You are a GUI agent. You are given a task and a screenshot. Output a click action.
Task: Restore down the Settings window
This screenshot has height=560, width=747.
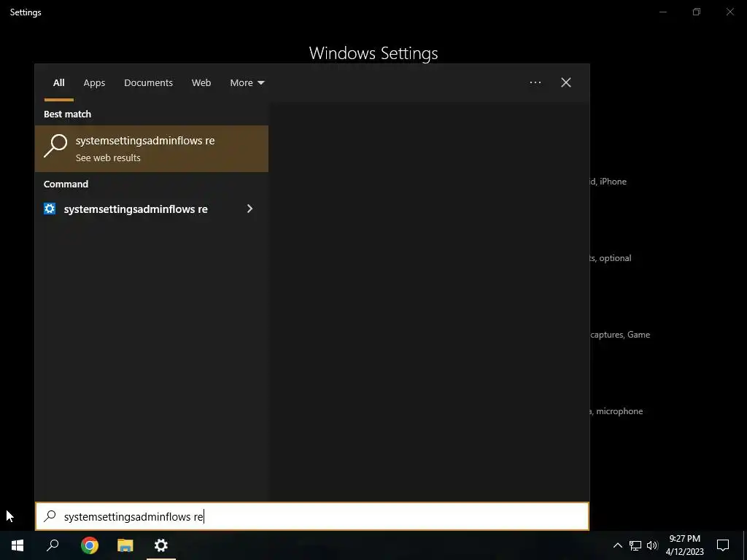click(x=697, y=12)
